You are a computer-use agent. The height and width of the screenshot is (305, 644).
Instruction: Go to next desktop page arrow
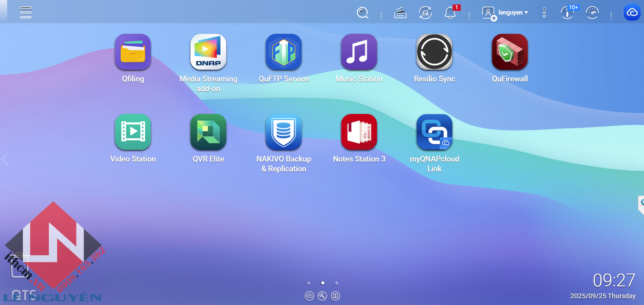coord(639,159)
